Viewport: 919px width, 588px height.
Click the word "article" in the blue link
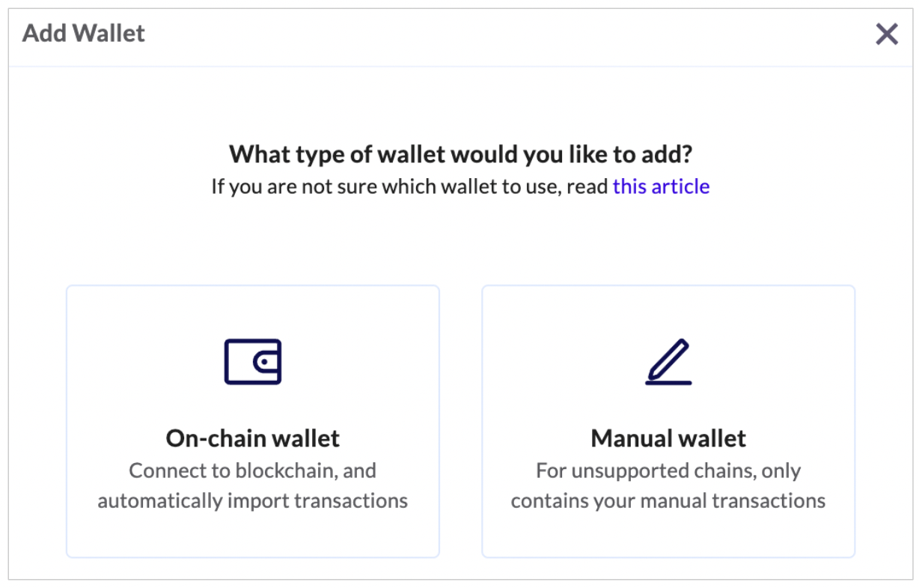[x=680, y=186]
